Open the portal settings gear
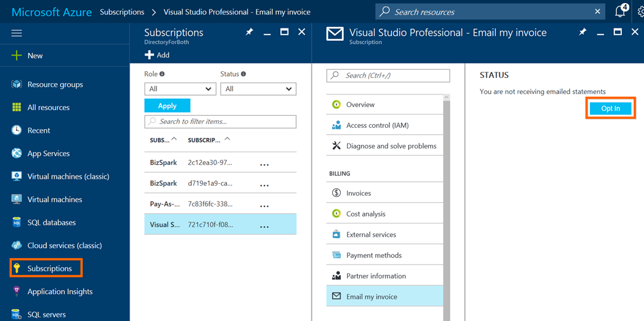Image resolution: width=644 pixels, height=321 pixels. coord(640,12)
